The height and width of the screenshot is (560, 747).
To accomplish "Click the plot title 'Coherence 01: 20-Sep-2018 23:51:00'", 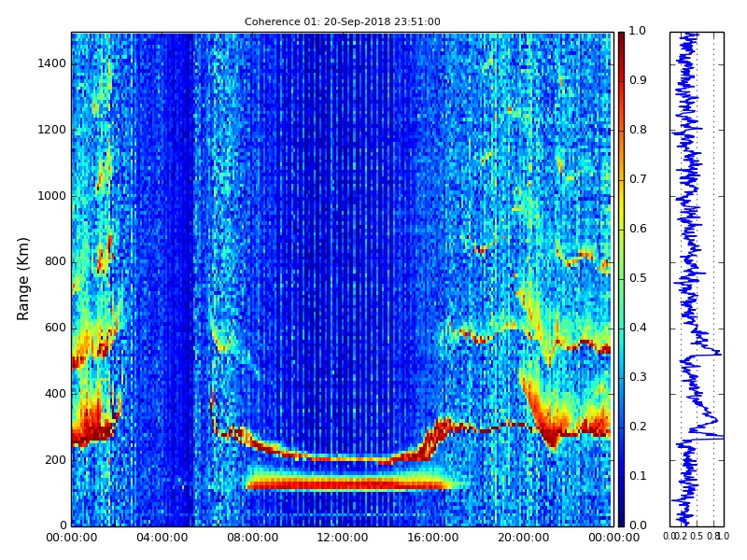I will [342, 21].
